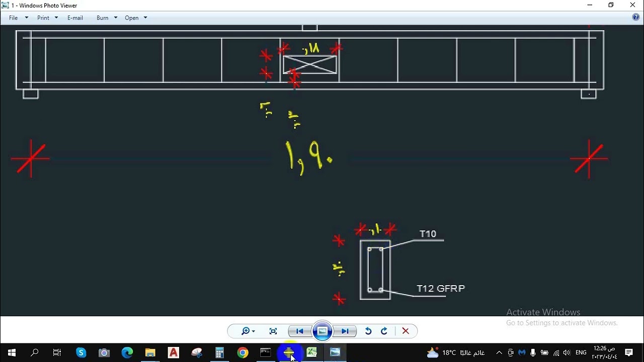Open Photo Viewer help

click(636, 18)
